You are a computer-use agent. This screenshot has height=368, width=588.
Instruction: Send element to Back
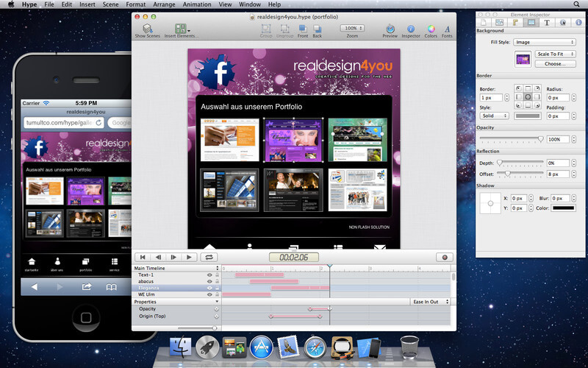318,31
